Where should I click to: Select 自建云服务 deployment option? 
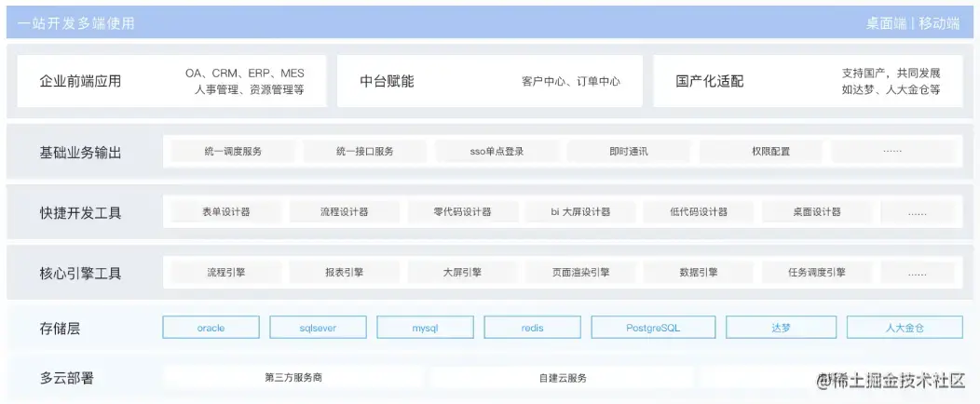563,378
